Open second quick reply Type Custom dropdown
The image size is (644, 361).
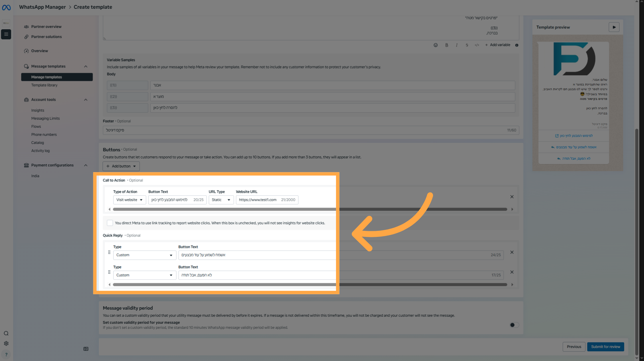pos(145,275)
